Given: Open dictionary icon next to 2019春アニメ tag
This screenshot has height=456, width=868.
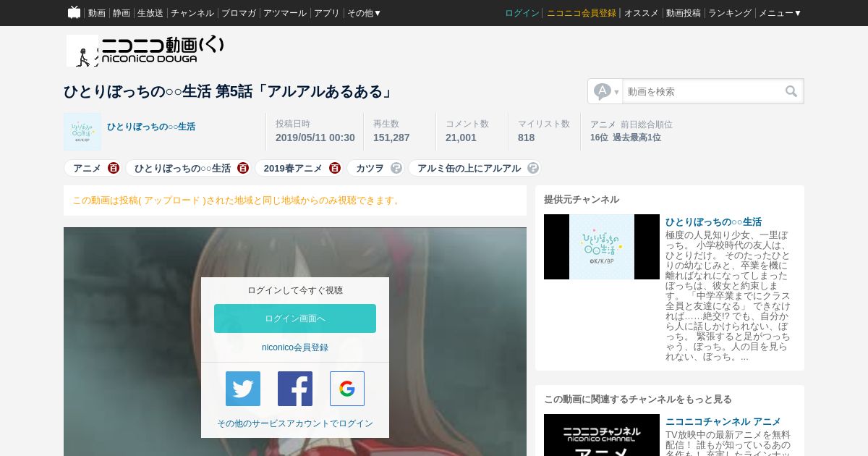Looking at the screenshot, I should click(335, 168).
